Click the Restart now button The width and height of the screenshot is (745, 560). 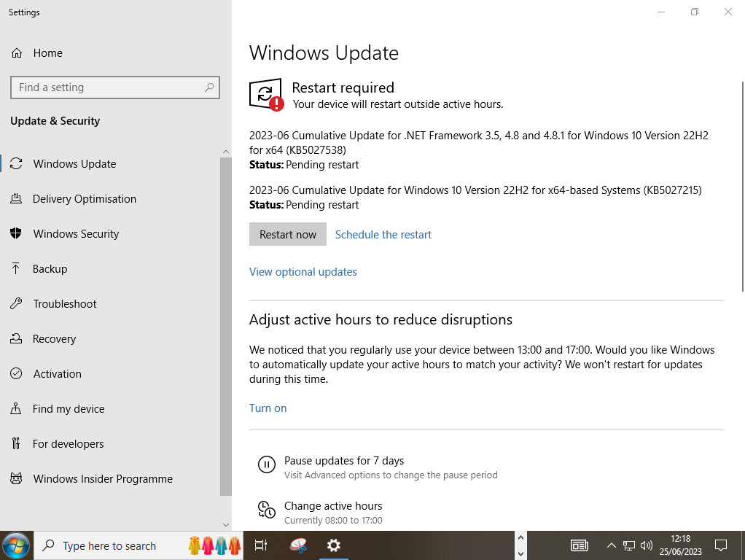coord(287,234)
